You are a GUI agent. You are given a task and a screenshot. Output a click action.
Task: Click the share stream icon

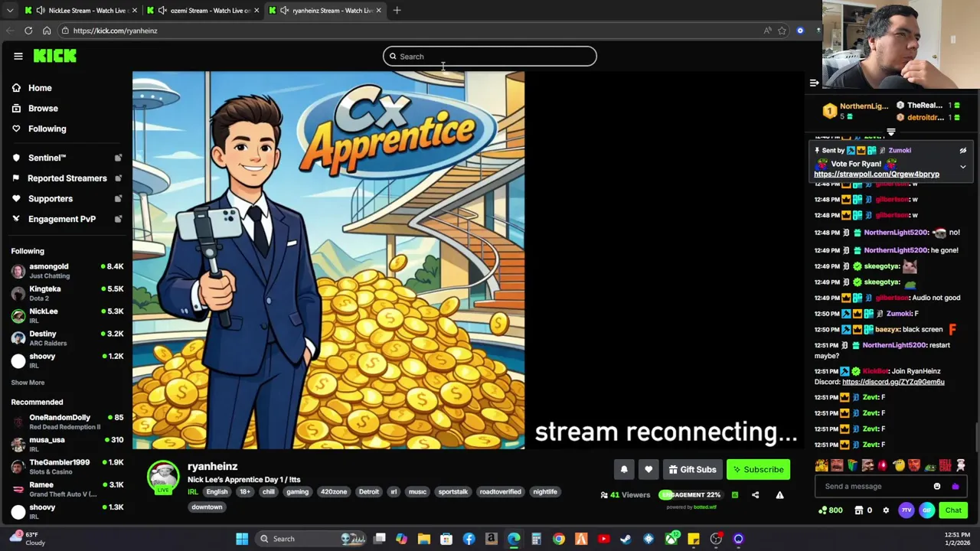[x=756, y=495]
